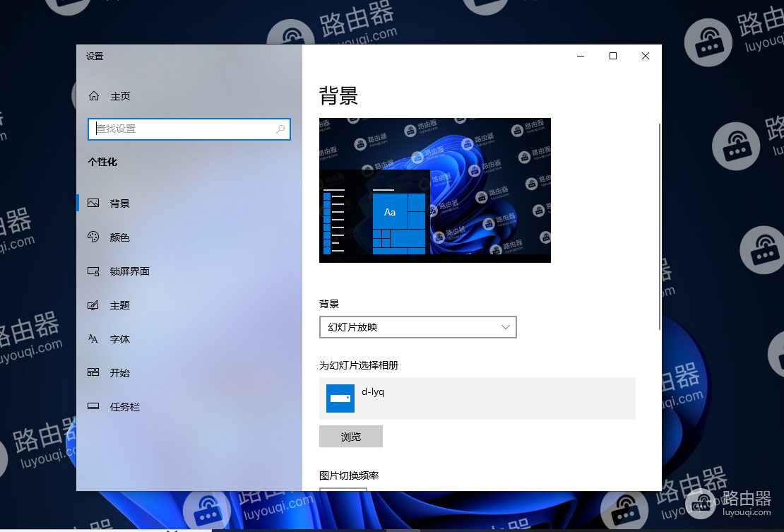Click the settings page vertical scrollbar
Image resolution: width=784 pixels, height=532 pixels.
pos(660,227)
